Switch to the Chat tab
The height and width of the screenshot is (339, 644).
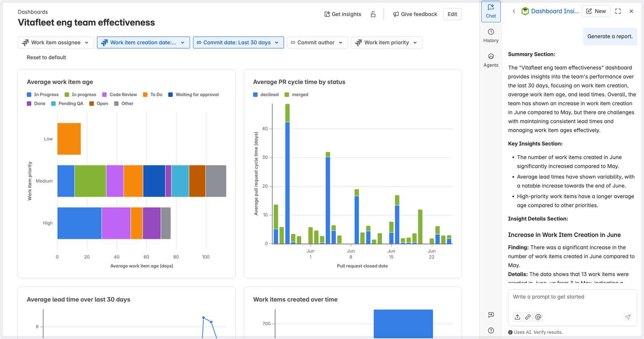491,12
